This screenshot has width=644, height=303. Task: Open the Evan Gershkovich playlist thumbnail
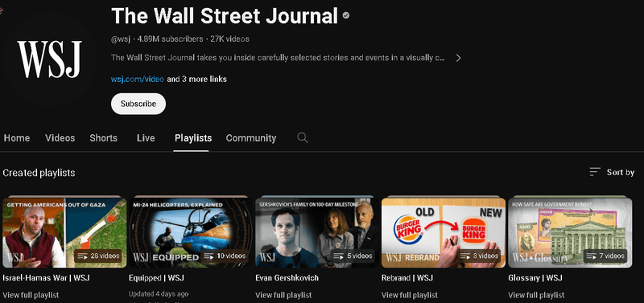click(317, 232)
